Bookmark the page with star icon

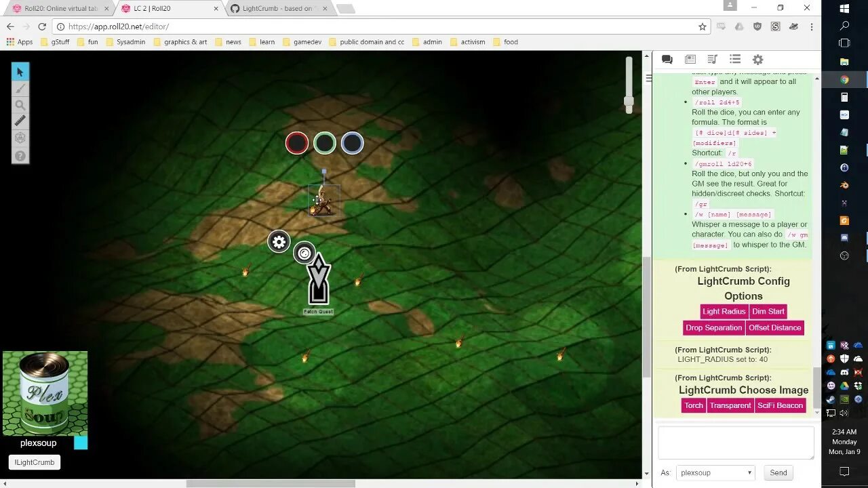point(703,26)
